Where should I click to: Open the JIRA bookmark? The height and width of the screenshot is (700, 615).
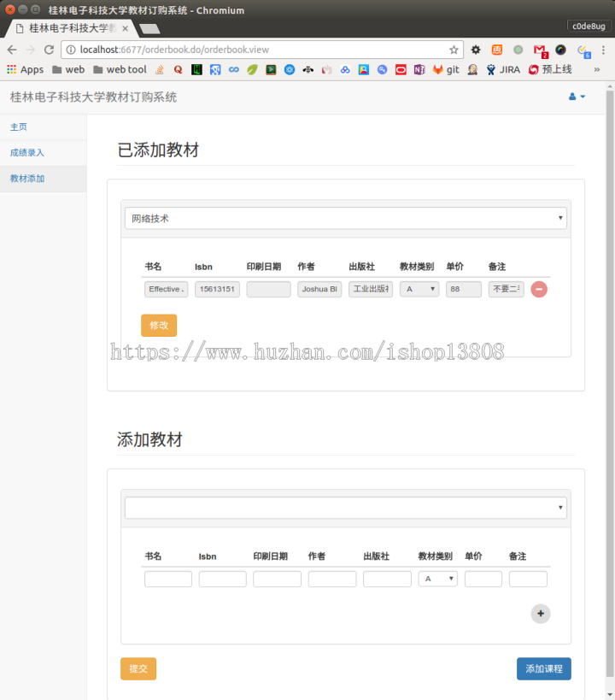(503, 69)
